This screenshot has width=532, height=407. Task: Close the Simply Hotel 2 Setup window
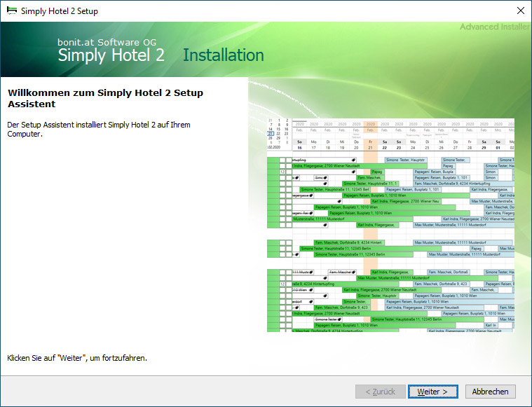click(521, 11)
